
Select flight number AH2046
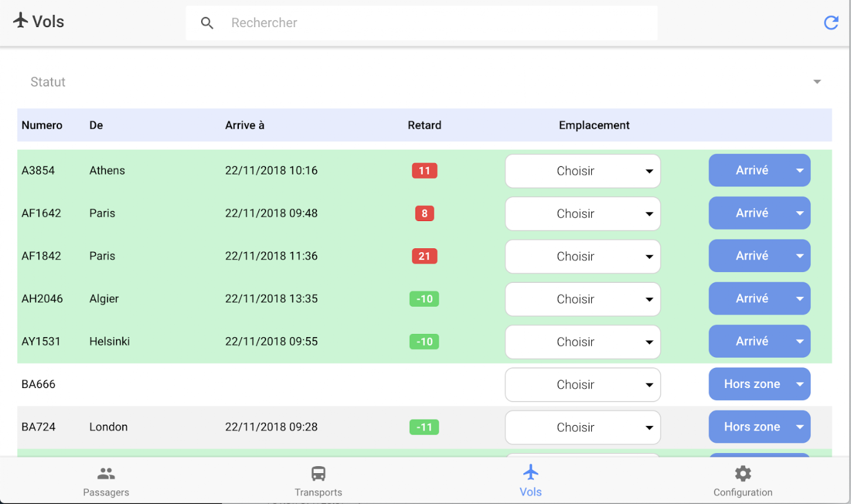42,299
